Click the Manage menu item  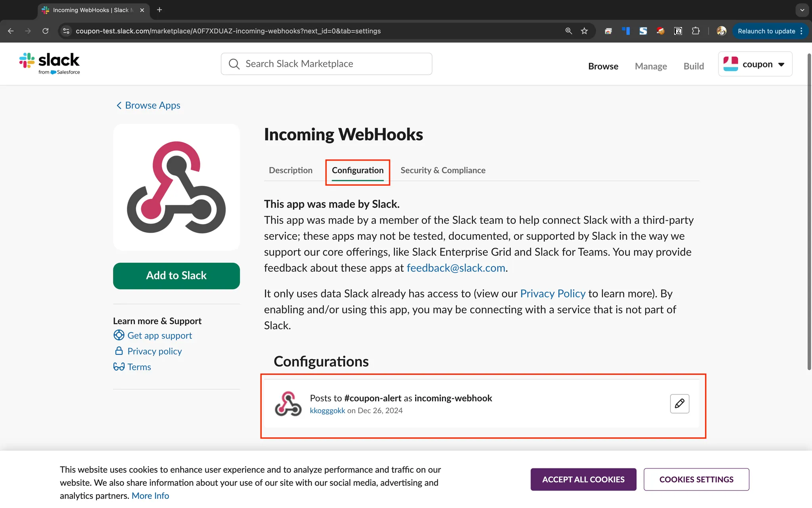[651, 66]
